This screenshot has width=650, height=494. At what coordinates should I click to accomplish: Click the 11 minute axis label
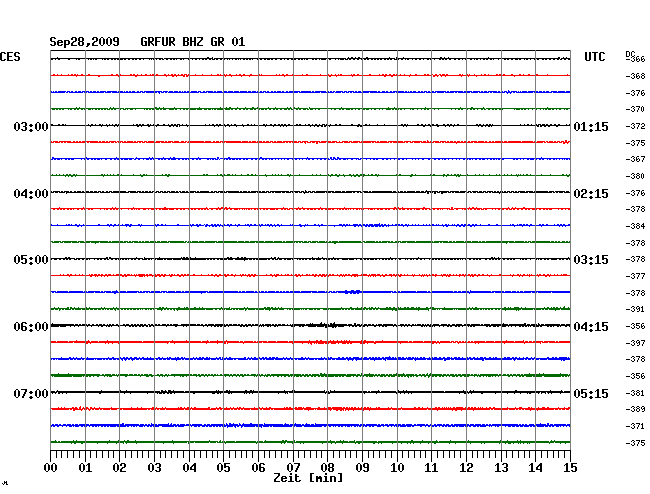point(431,468)
